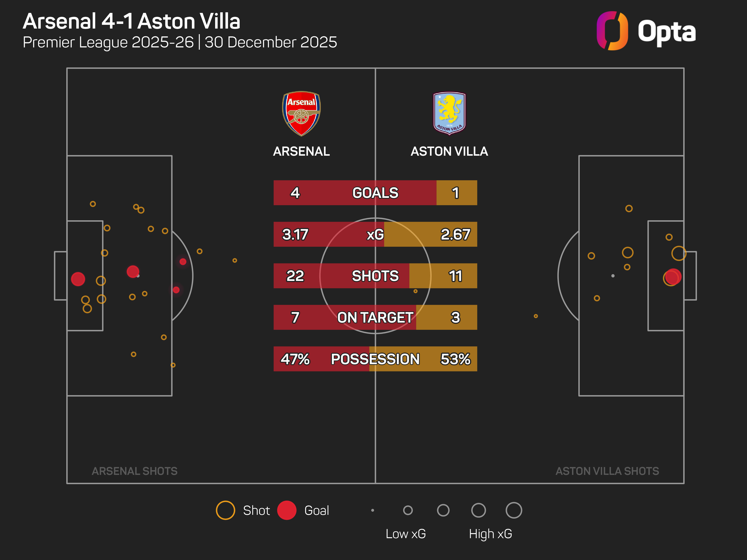The width and height of the screenshot is (747, 560).
Task: Click the Arsenal club crest
Action: point(301,113)
